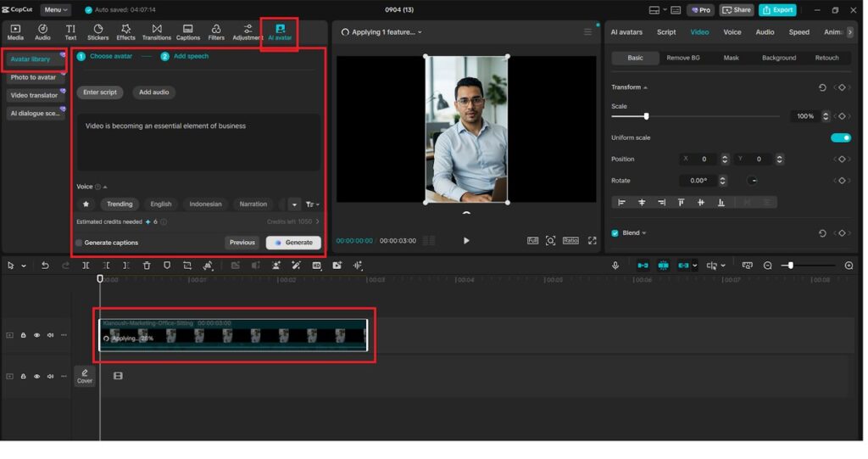Open the Menu dropdown in title bar
Image resolution: width=868 pixels, height=459 pixels.
coord(56,10)
